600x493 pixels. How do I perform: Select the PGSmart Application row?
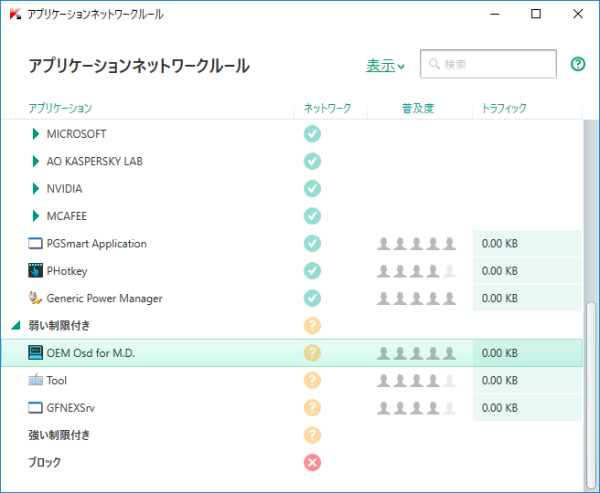[x=292, y=243]
